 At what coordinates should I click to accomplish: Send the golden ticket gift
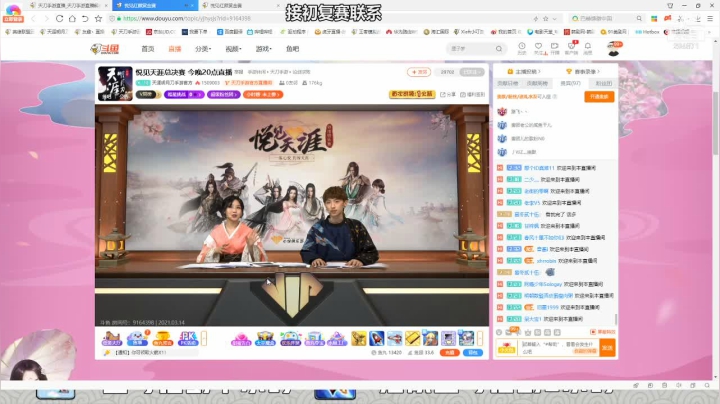point(412,338)
